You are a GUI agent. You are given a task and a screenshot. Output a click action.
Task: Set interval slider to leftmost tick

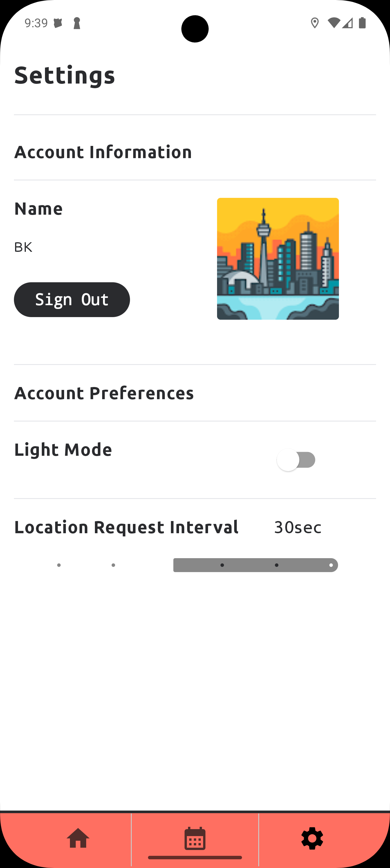pyautogui.click(x=59, y=565)
